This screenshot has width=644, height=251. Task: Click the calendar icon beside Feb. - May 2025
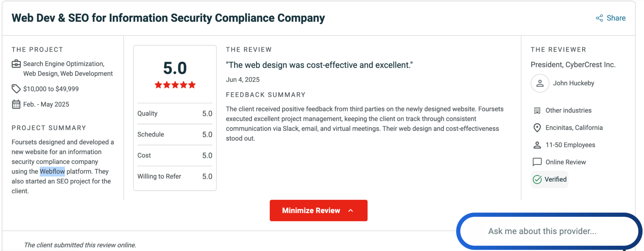tap(16, 104)
